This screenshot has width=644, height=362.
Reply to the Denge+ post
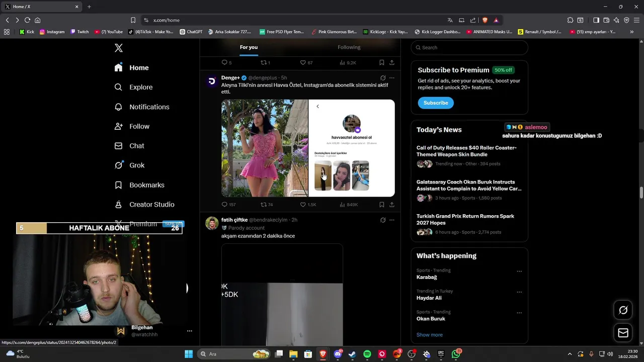[228, 205]
